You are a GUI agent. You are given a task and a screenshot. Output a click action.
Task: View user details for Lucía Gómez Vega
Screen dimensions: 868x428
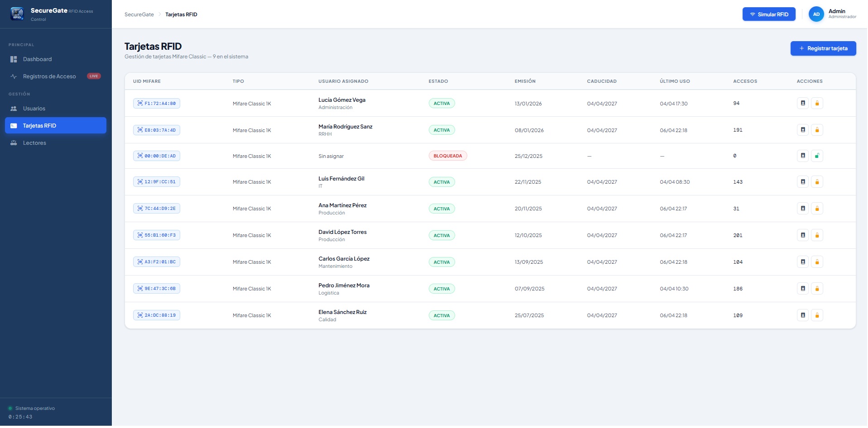pos(804,103)
